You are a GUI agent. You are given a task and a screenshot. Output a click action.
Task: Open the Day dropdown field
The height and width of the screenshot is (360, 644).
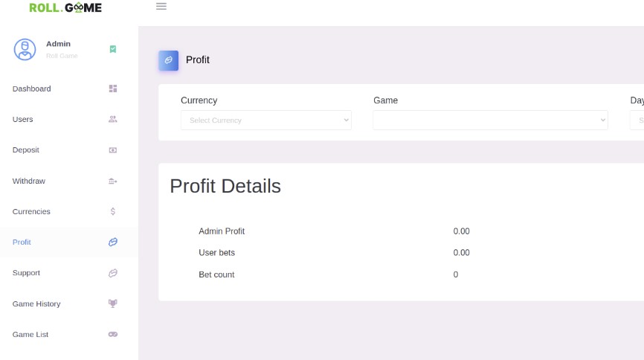[x=637, y=120]
